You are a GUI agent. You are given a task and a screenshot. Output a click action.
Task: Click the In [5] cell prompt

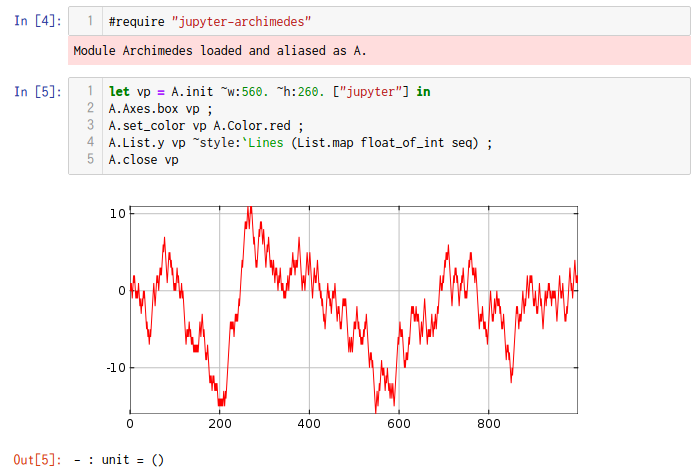(37, 92)
